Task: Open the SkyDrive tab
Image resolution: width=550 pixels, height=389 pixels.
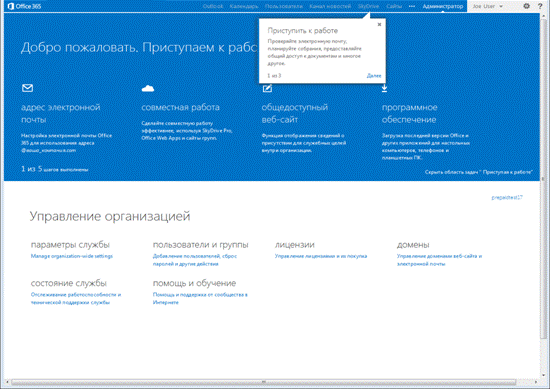Action: coord(368,6)
